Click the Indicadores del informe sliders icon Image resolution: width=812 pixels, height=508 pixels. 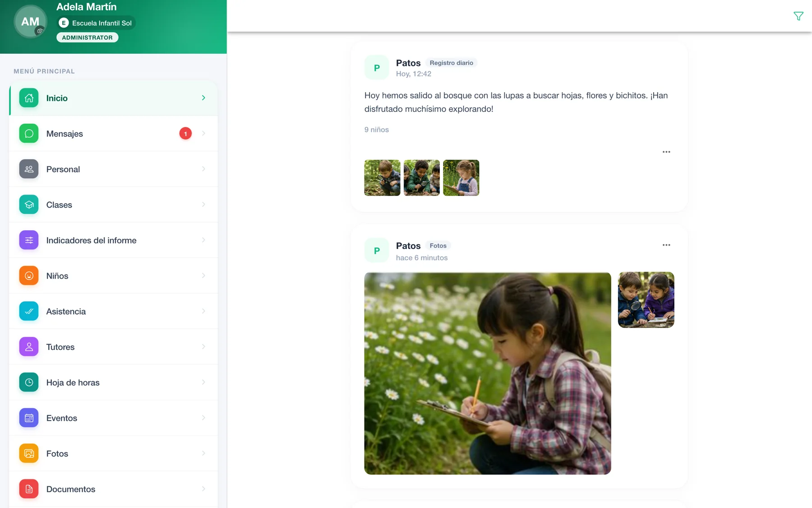click(29, 240)
